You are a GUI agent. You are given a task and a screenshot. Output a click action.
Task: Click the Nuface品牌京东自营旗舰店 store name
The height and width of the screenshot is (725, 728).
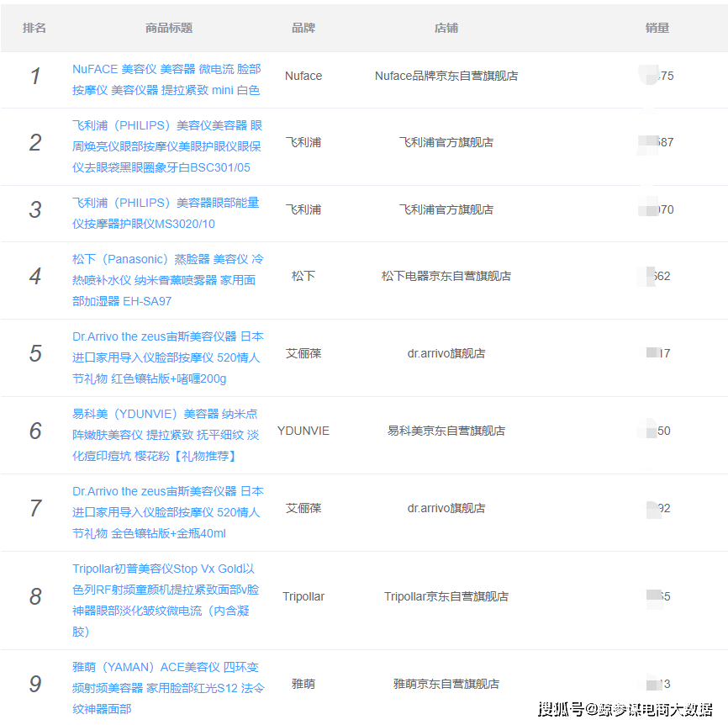(446, 76)
